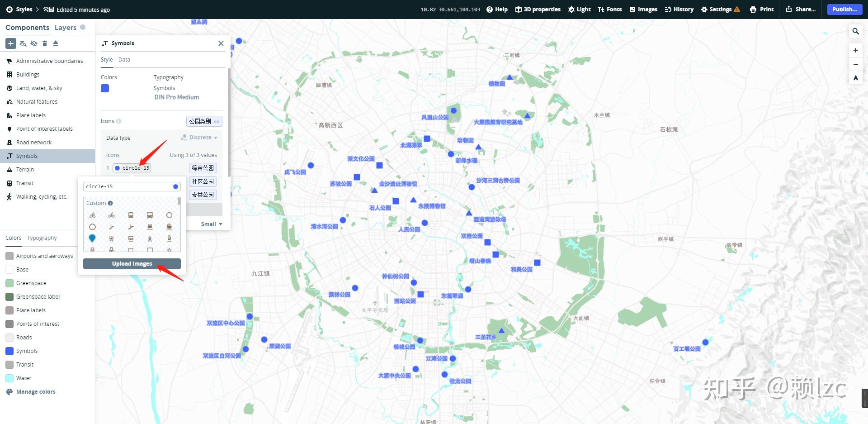Image resolution: width=868 pixels, height=424 pixels.
Task: Click the Greenspace color swatch
Action: pos(9,283)
